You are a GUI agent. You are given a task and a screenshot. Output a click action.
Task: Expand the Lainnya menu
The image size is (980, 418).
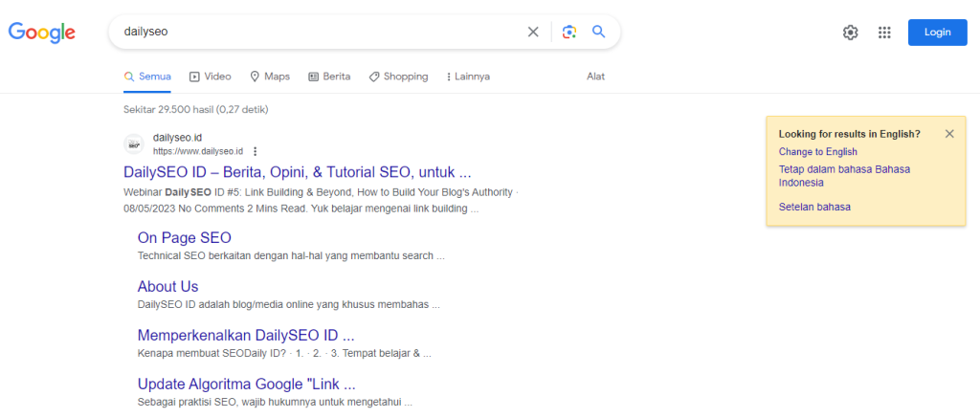(x=468, y=77)
